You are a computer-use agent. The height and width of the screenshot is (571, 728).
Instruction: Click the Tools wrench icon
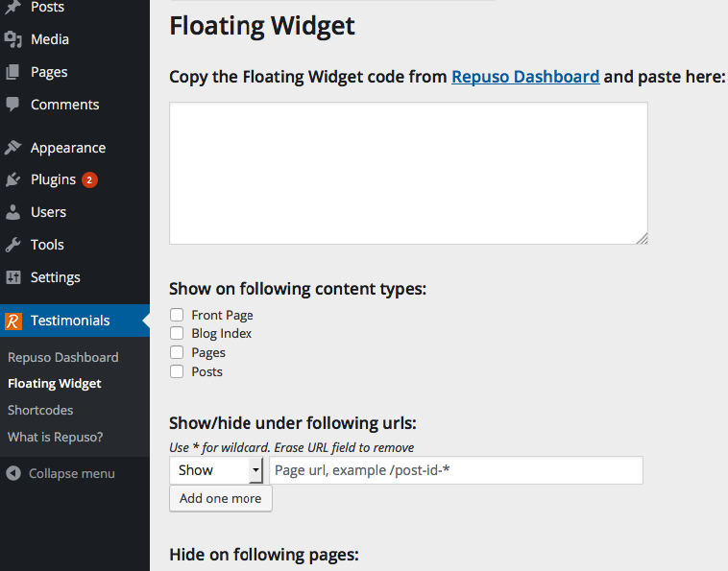(13, 245)
